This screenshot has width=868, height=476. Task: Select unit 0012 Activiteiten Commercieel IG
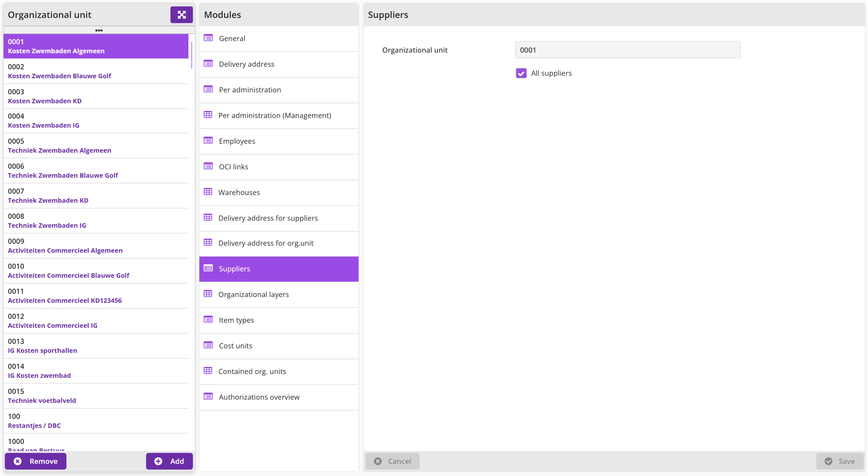pyautogui.click(x=96, y=321)
